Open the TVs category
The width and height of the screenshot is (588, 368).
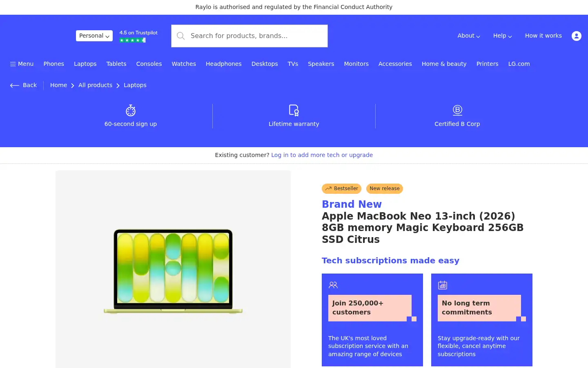pos(293,64)
